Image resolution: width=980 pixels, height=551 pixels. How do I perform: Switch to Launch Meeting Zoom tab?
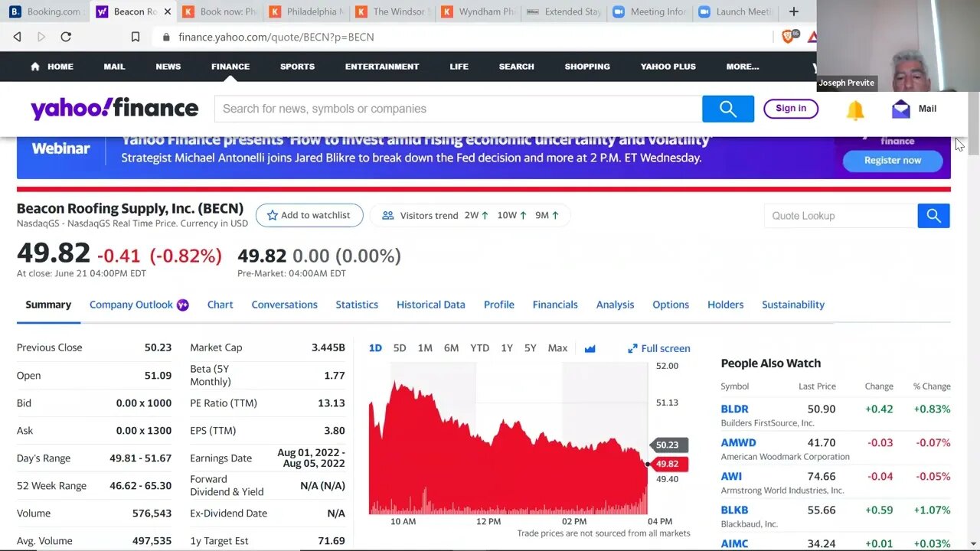(x=737, y=11)
